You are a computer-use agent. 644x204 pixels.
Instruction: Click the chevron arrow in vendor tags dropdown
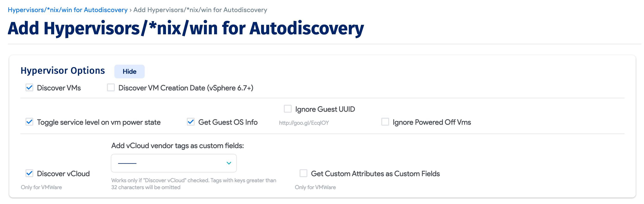pos(228,163)
